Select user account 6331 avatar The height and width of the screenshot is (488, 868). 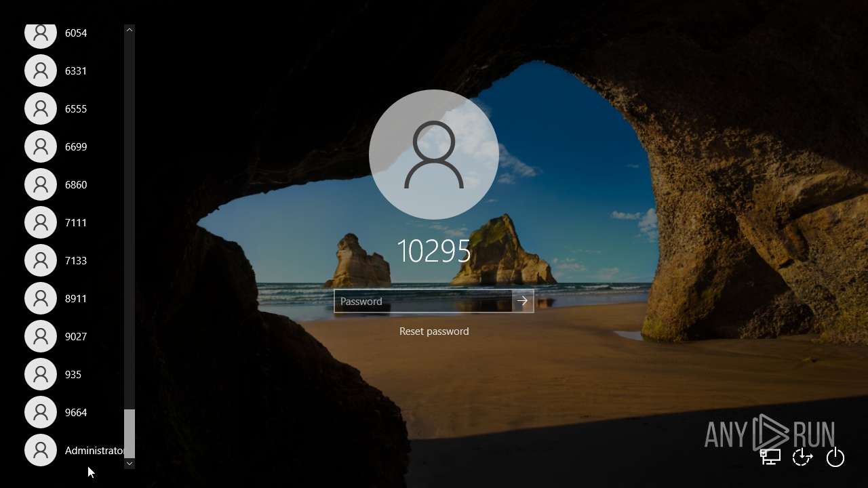pos(41,70)
